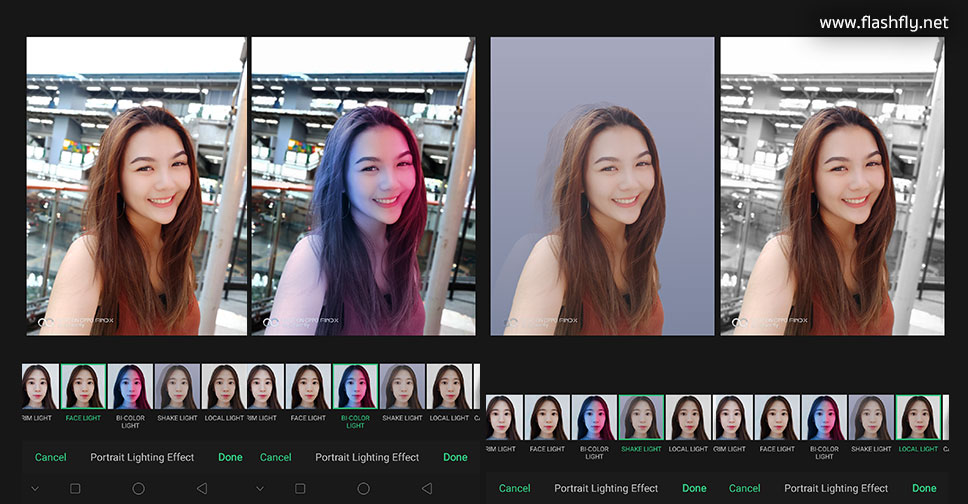This screenshot has height=504, width=968.
Task: Click the www.flashfly.net watermark link
Action: (883, 22)
